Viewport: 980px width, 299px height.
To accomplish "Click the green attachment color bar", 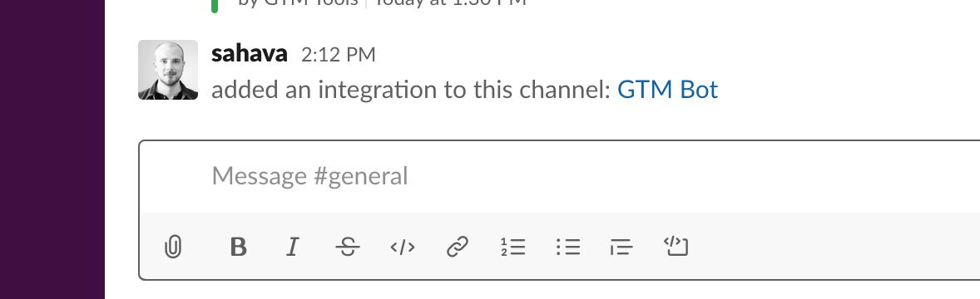I will pos(215,6).
